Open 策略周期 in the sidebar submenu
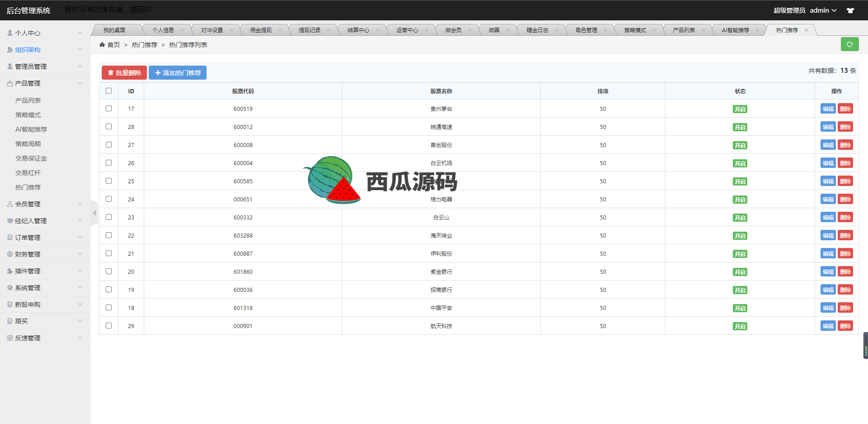868x424 pixels. [28, 144]
